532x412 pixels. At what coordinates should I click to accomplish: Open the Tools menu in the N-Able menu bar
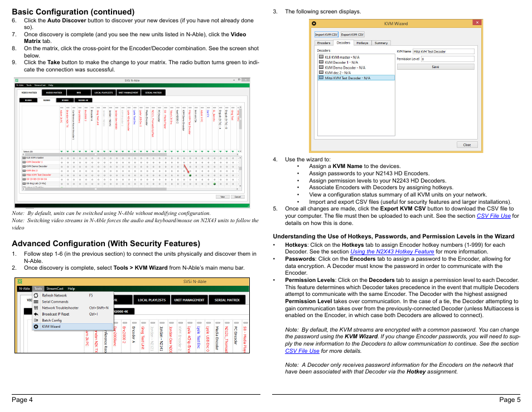38,289
